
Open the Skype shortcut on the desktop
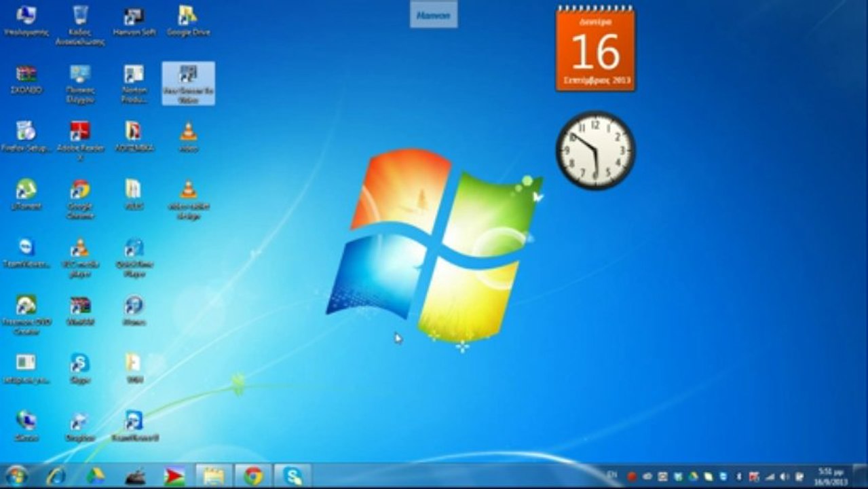coord(80,369)
